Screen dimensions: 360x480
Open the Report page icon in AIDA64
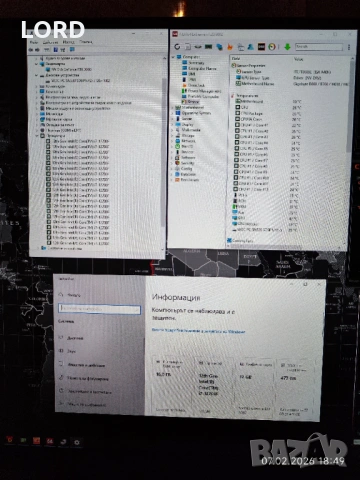188,47
